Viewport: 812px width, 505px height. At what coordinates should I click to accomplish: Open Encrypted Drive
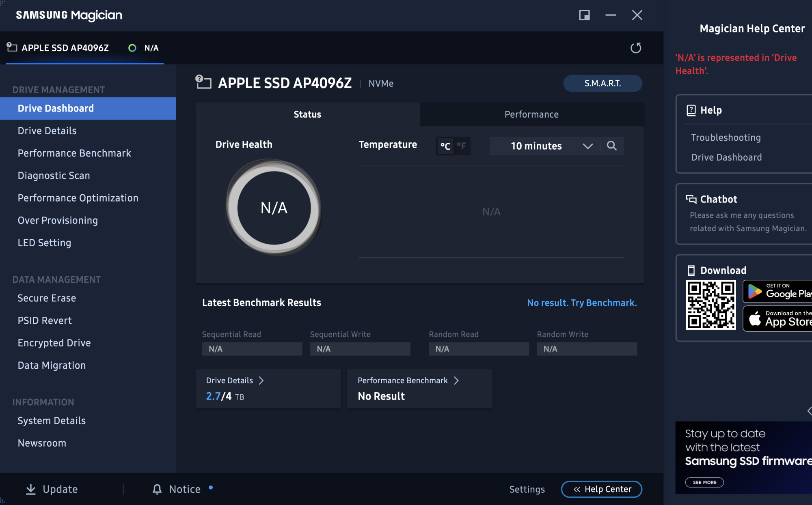54,343
